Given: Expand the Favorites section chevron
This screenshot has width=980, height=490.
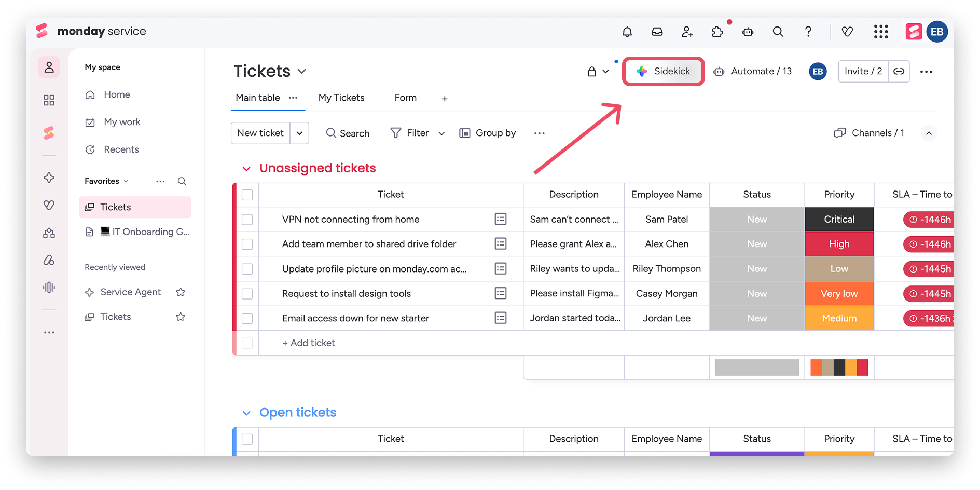Looking at the screenshot, I should pos(126,181).
